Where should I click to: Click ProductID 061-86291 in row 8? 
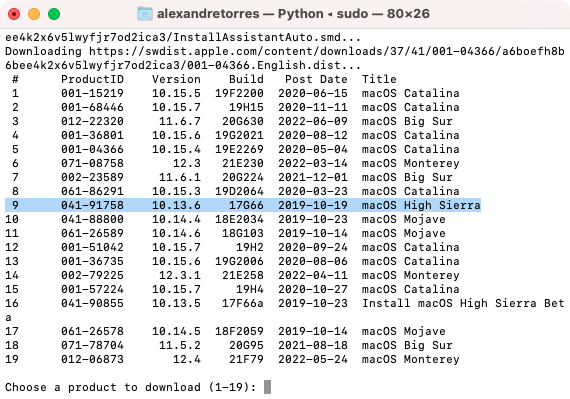coord(92,191)
